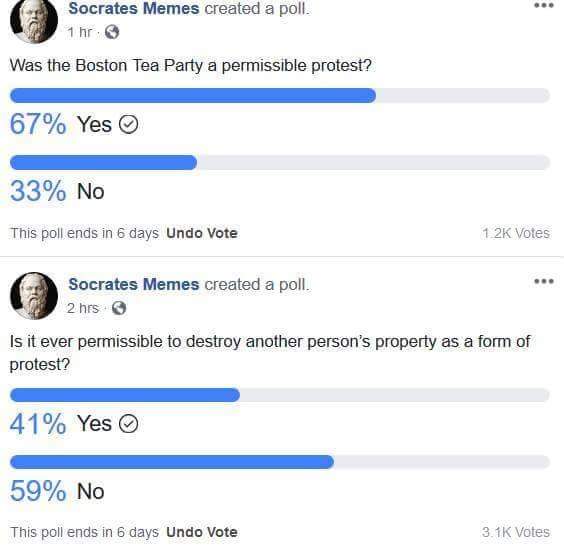Click the globe privacy icon next to 1 hr
This screenshot has width=564, height=554.
click(112, 32)
